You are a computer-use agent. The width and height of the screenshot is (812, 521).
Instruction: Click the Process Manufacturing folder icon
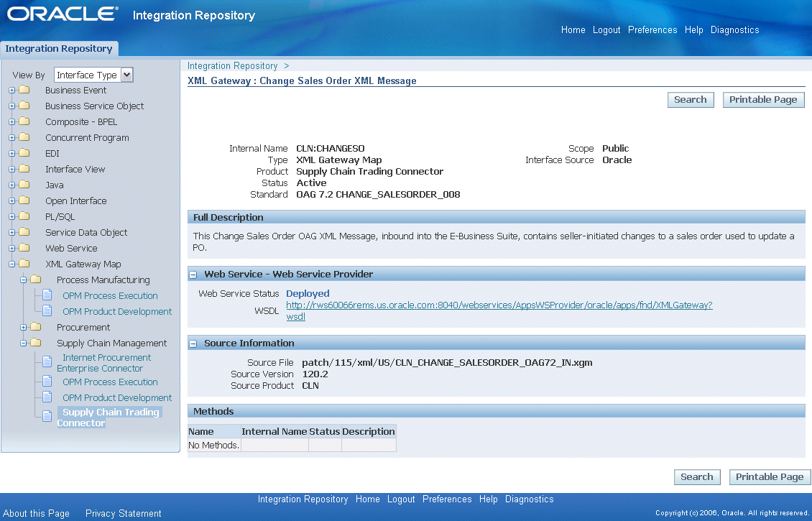pos(36,279)
